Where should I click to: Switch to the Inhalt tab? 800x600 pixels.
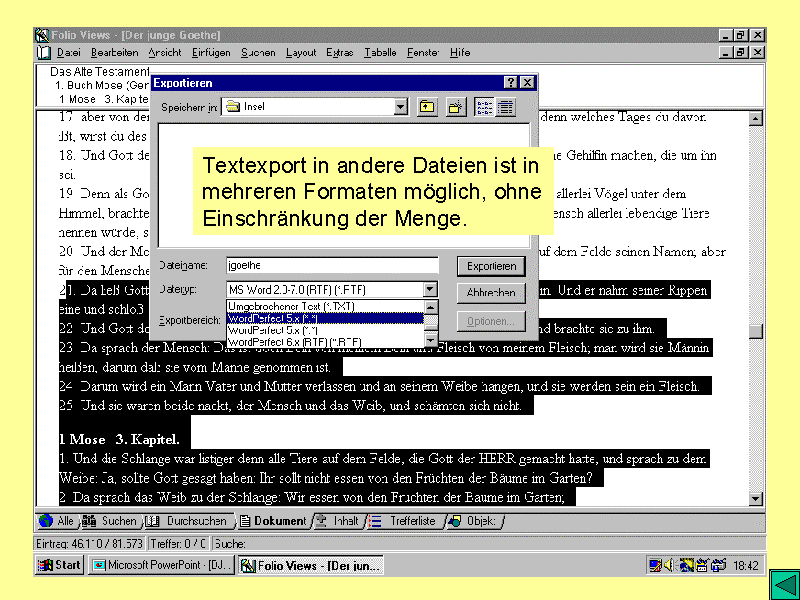pyautogui.click(x=345, y=521)
